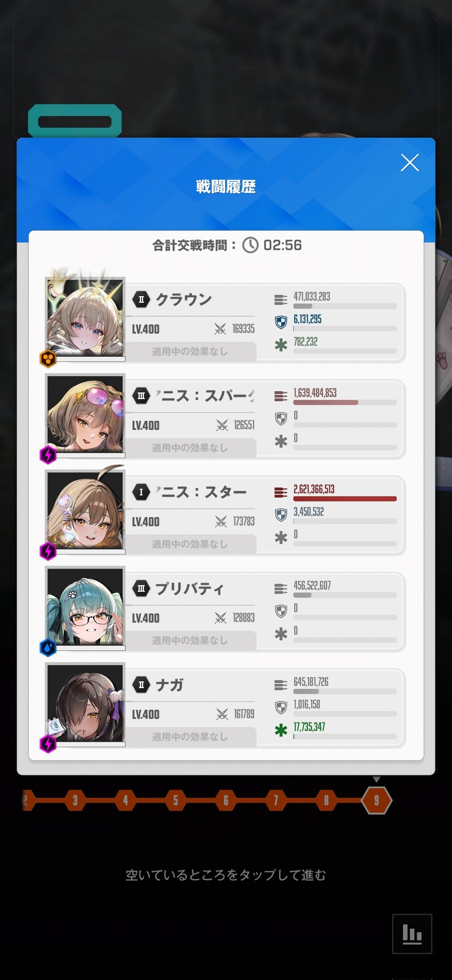Select stage 9 marker on the timeline
The height and width of the screenshot is (980, 452).
pos(376,800)
